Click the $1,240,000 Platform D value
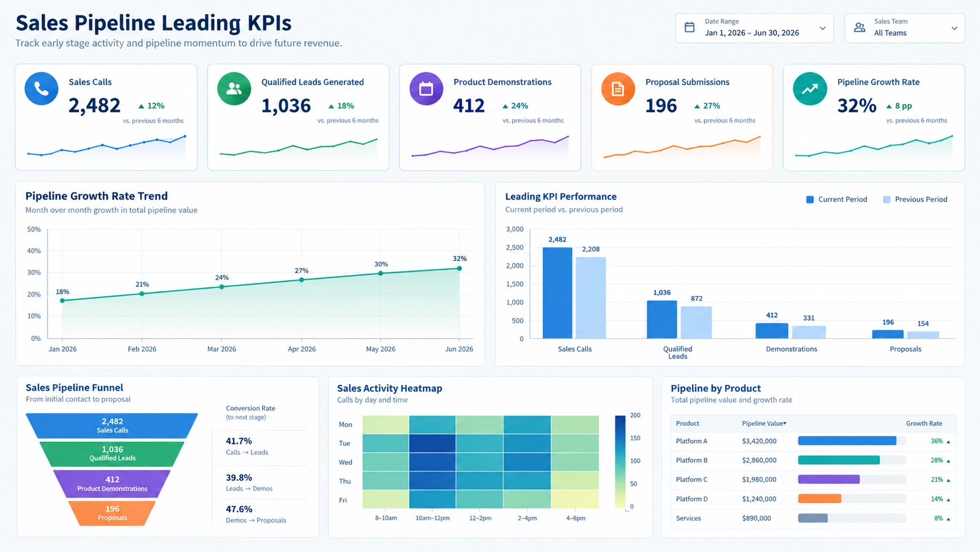The width and height of the screenshot is (980, 552). click(759, 499)
